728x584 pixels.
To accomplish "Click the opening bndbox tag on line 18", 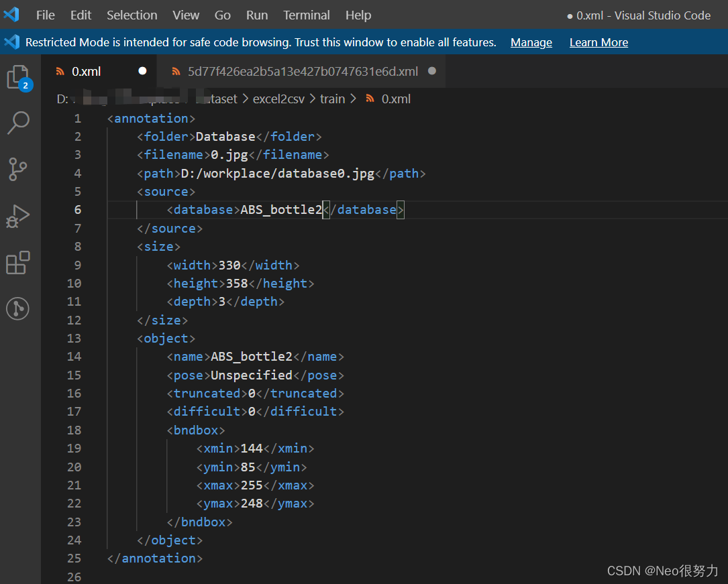I will (196, 430).
